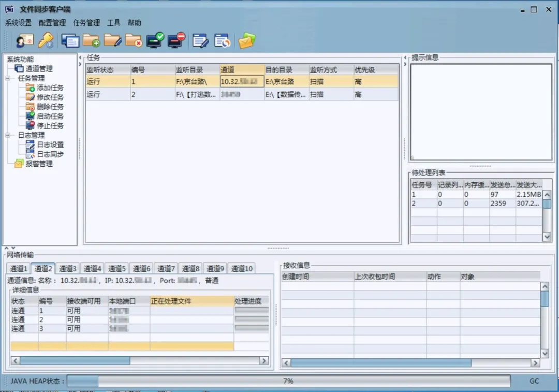Image resolution: width=559 pixels, height=392 pixels.
Task: Click the log sync toolbar icon
Action: [x=222, y=40]
